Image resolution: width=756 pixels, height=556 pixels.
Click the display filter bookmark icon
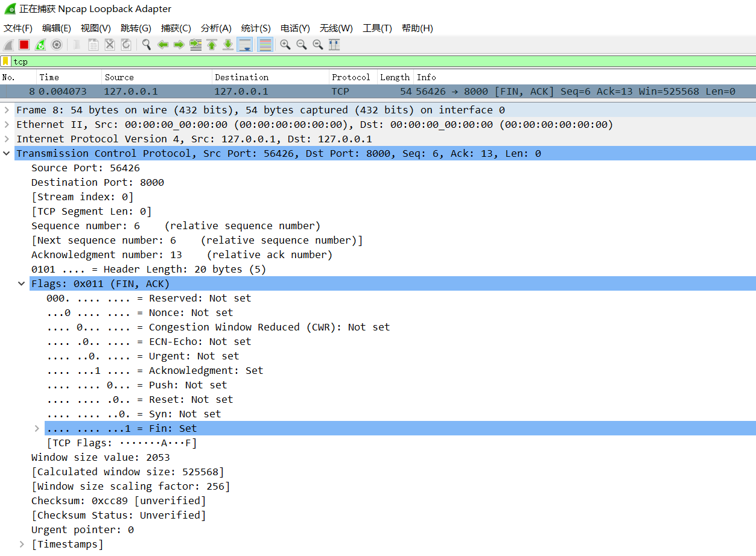click(5, 62)
